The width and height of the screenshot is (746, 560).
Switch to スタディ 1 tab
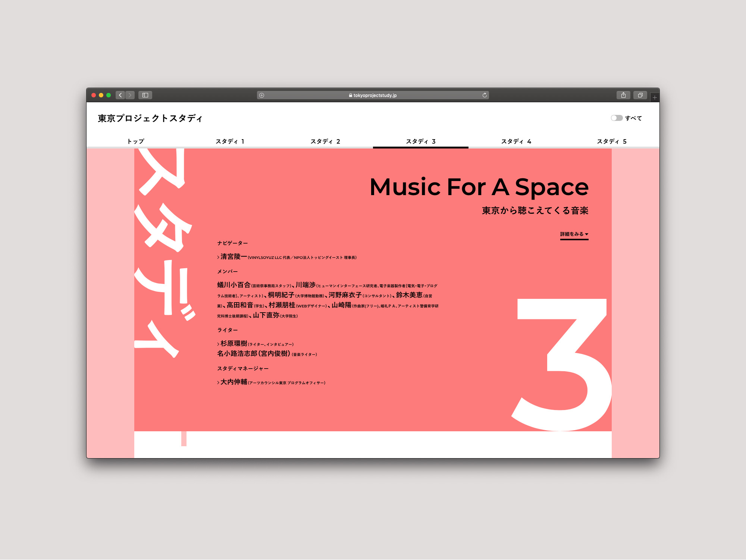coord(230,141)
